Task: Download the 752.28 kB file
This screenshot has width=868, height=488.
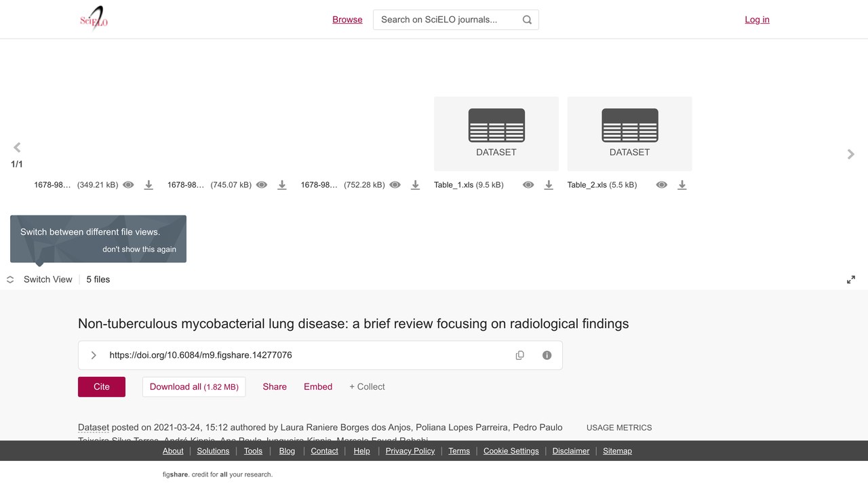Action: (416, 185)
